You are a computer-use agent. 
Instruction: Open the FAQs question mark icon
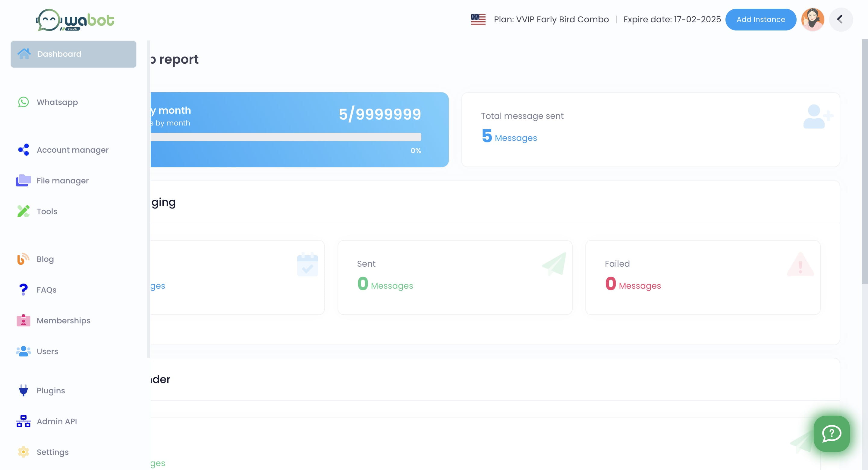(x=23, y=290)
